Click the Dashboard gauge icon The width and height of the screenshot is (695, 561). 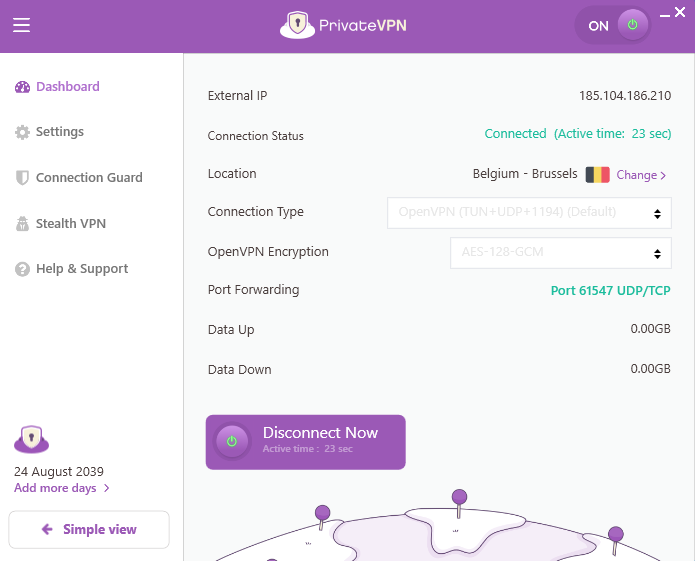(x=22, y=87)
